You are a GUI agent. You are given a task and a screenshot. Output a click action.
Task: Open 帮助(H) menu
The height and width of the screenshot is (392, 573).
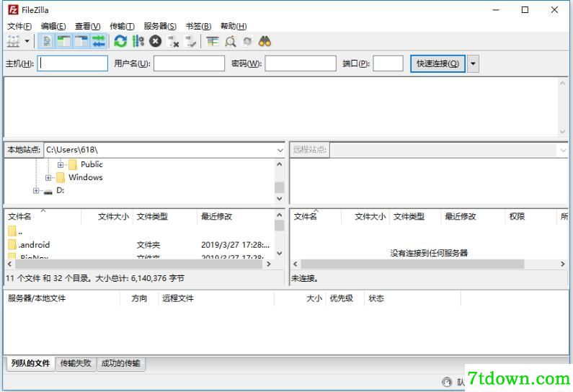pyautogui.click(x=234, y=27)
